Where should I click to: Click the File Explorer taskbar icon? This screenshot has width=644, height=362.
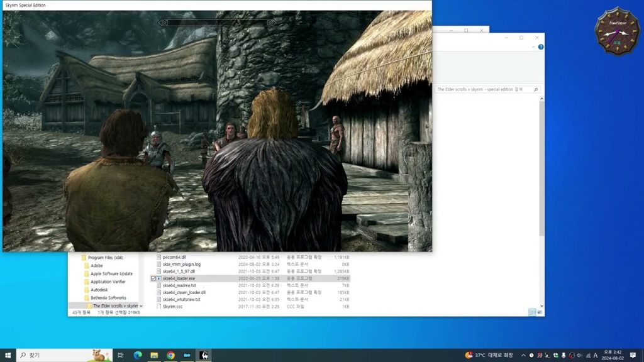[154, 355]
